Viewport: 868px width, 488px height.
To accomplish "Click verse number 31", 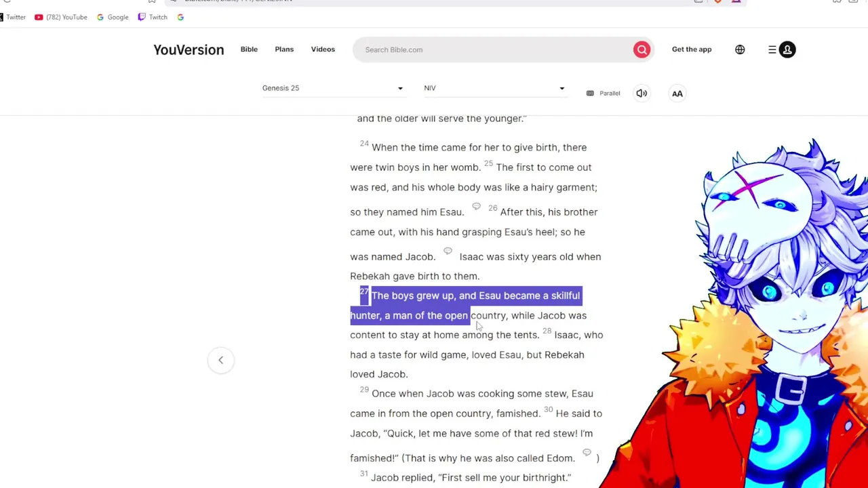I will [x=364, y=474].
